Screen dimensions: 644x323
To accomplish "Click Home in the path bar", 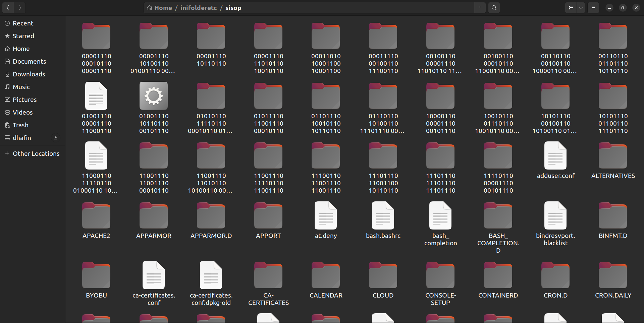I will pyautogui.click(x=160, y=8).
